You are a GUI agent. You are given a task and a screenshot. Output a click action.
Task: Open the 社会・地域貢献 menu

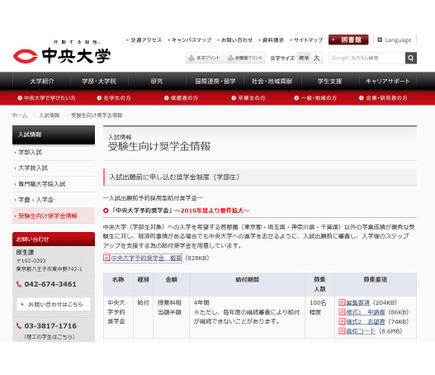(272, 81)
